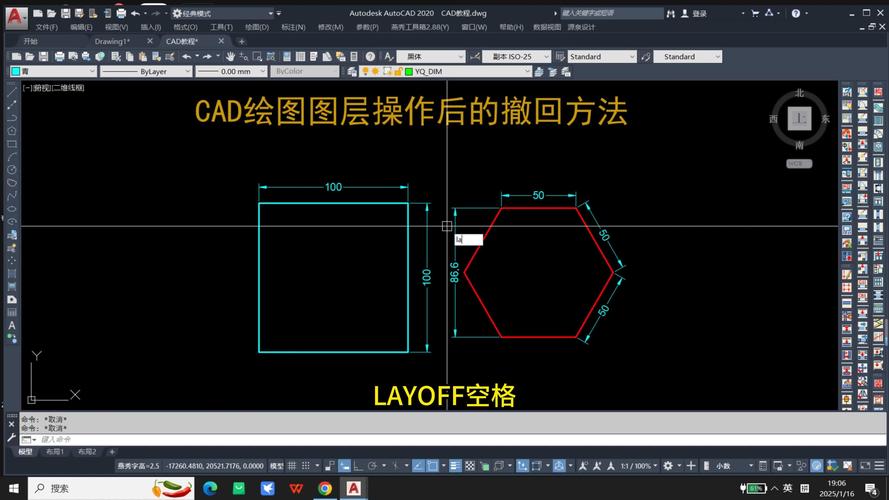889x500 pixels.
Task: Click the WCS label under ViewCube
Action: coord(799,163)
